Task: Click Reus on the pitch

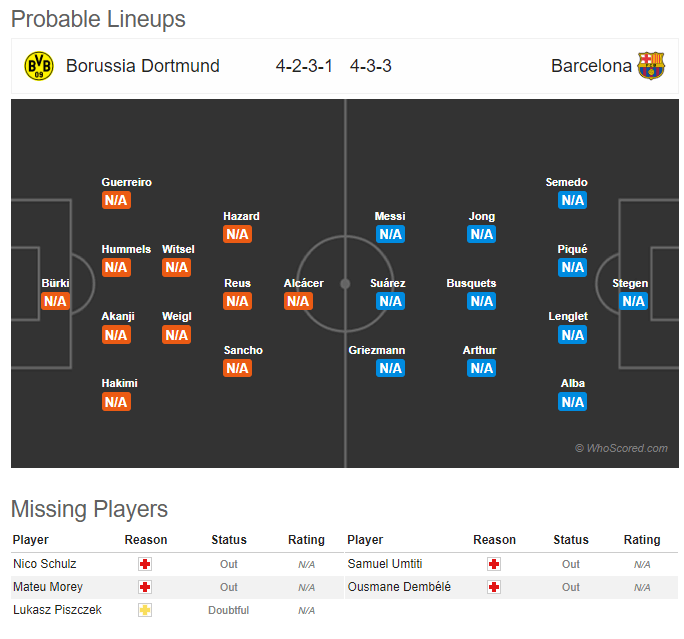Action: pos(237,283)
